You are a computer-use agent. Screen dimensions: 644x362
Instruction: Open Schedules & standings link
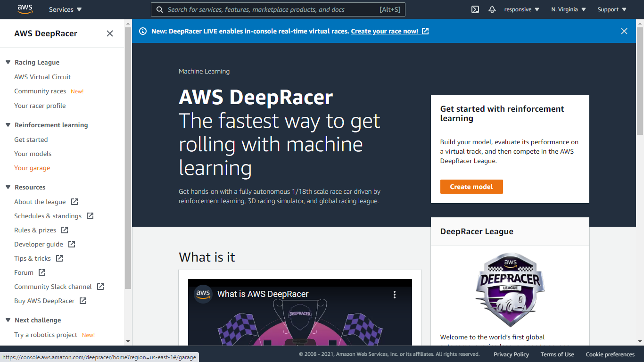48,216
